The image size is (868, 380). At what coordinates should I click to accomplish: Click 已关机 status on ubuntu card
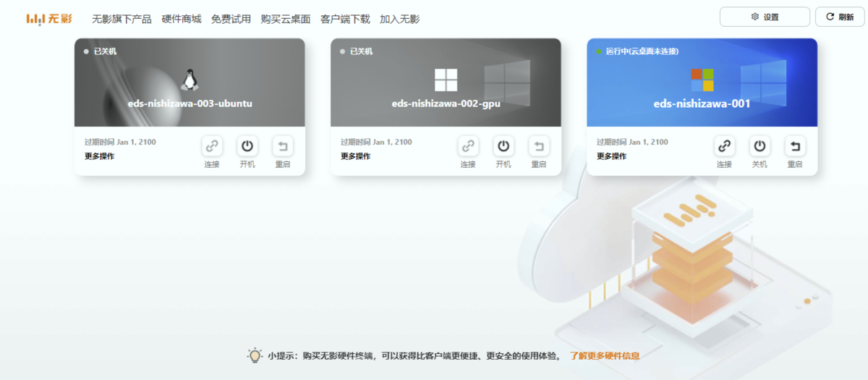coord(105,51)
